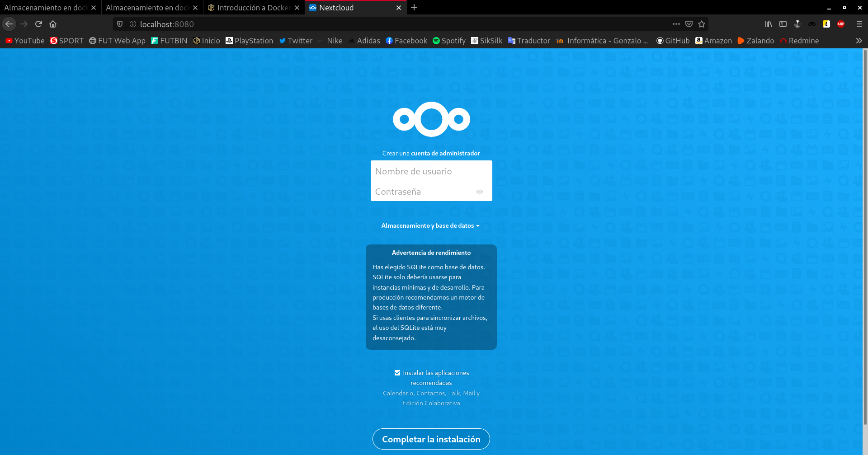The width and height of the screenshot is (868, 455).
Task: Open the SikSilk bookmark
Action: coord(487,41)
